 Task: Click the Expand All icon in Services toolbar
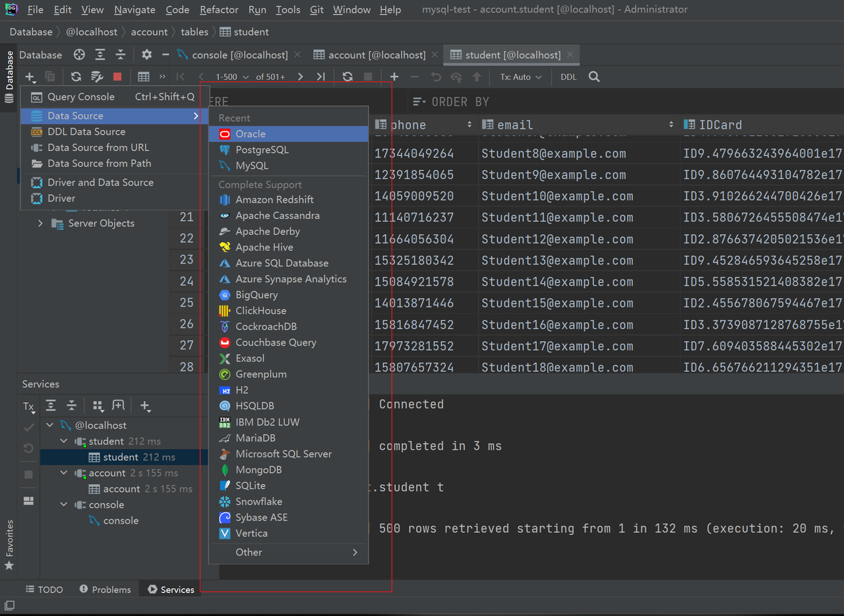pos(51,406)
